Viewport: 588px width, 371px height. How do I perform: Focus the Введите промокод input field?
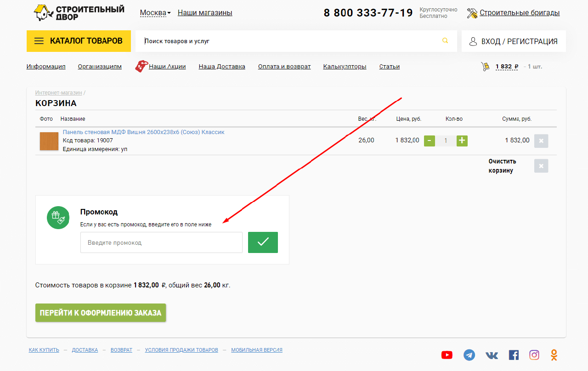(x=161, y=242)
